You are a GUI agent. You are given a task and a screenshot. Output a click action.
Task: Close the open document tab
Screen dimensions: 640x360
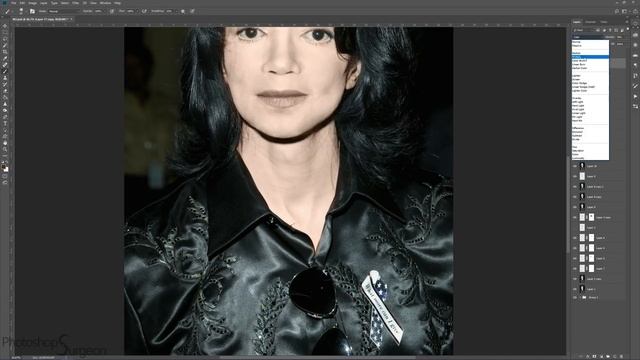[71, 19]
